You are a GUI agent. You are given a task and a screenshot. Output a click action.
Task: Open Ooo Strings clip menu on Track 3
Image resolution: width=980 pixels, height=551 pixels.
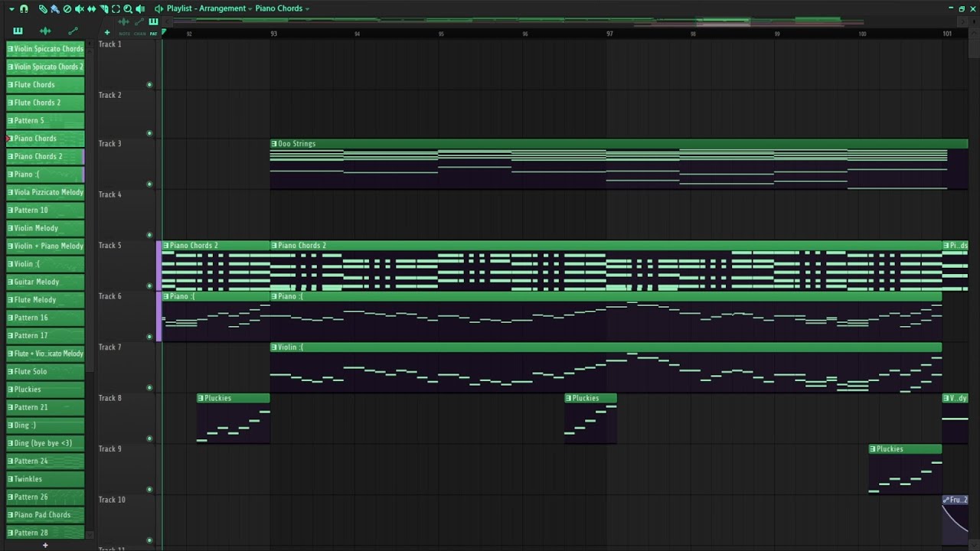pos(275,144)
